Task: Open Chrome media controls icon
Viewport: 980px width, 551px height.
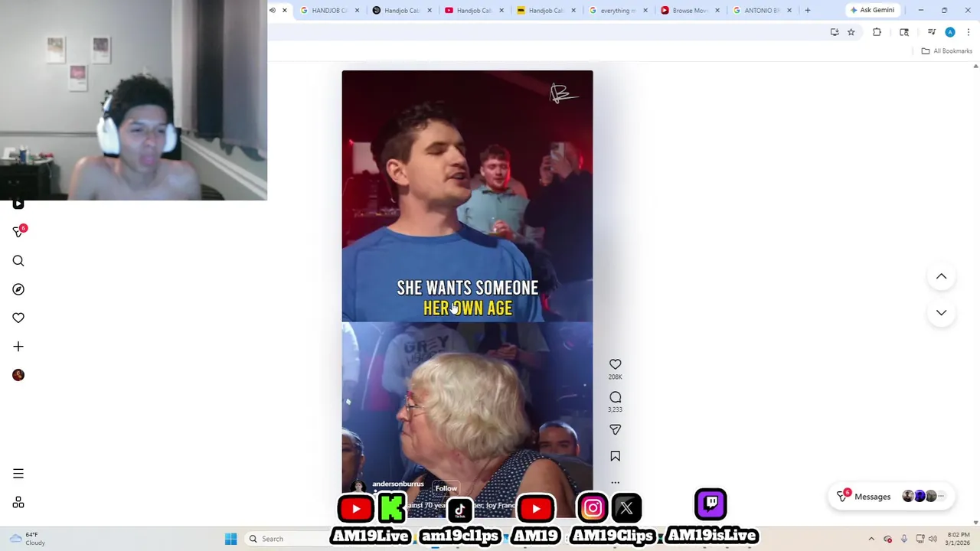Action: pyautogui.click(x=932, y=32)
